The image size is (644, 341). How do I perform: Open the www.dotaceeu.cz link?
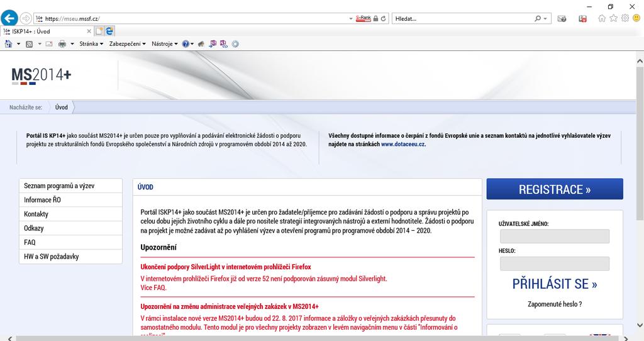click(x=403, y=144)
